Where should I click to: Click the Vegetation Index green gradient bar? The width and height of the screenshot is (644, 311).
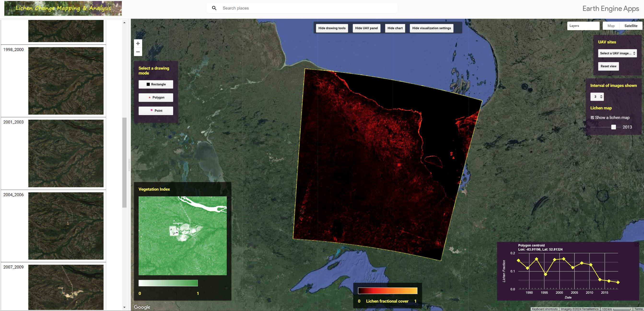[168, 283]
